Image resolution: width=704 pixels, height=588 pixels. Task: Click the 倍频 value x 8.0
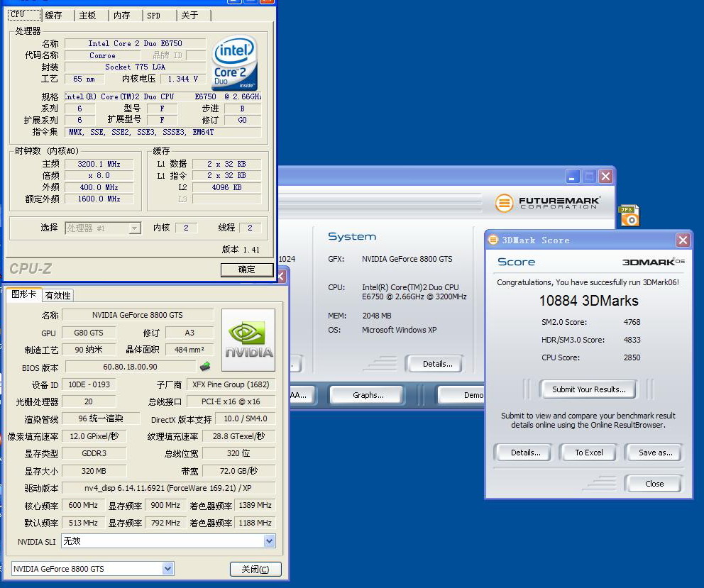[99, 175]
